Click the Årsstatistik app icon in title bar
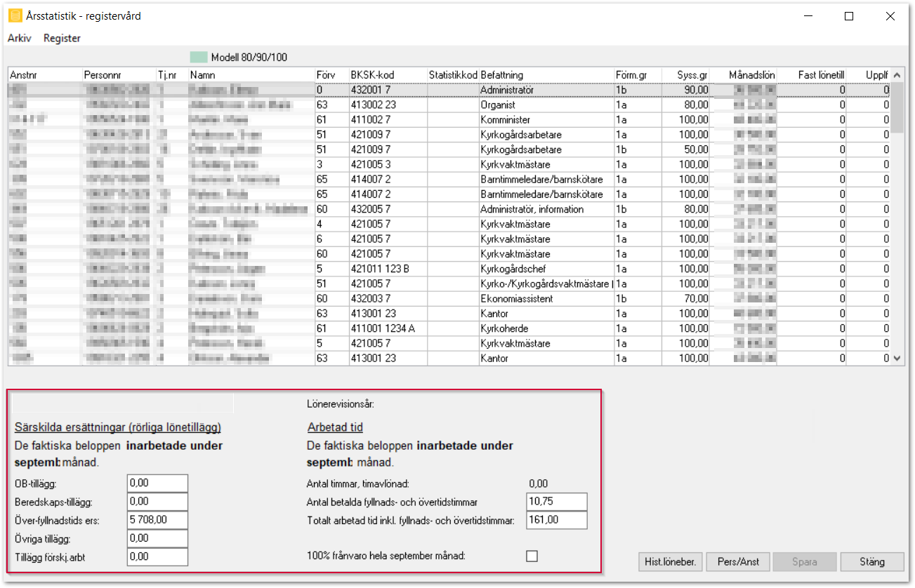 (15, 15)
